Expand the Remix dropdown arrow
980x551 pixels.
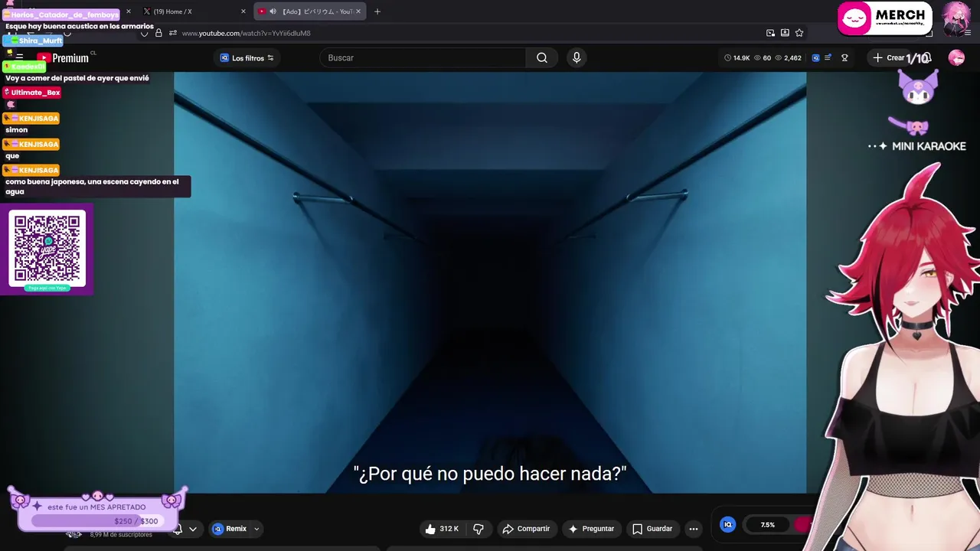256,529
